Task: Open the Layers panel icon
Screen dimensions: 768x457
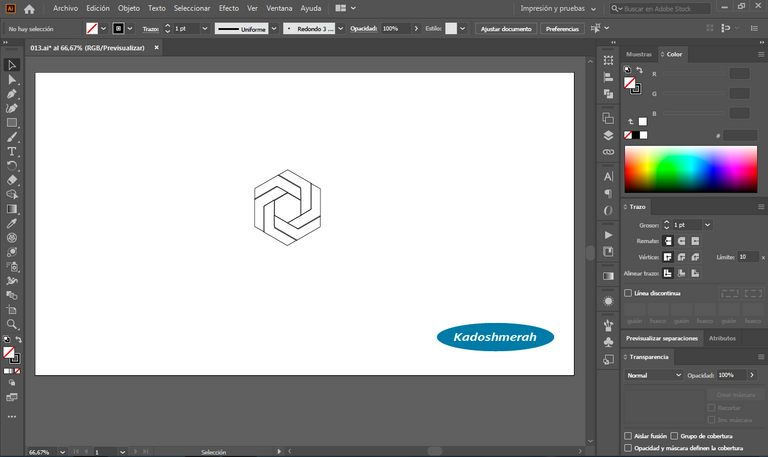Action: [x=608, y=135]
